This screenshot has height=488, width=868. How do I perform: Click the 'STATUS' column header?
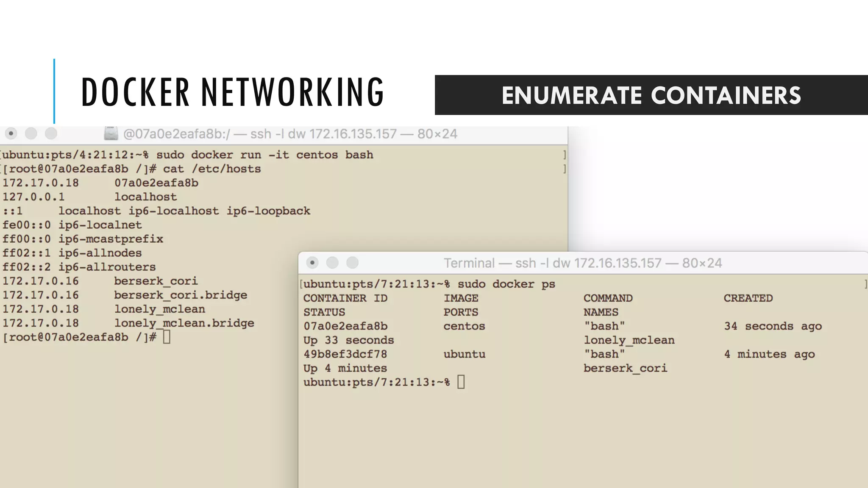pos(324,312)
